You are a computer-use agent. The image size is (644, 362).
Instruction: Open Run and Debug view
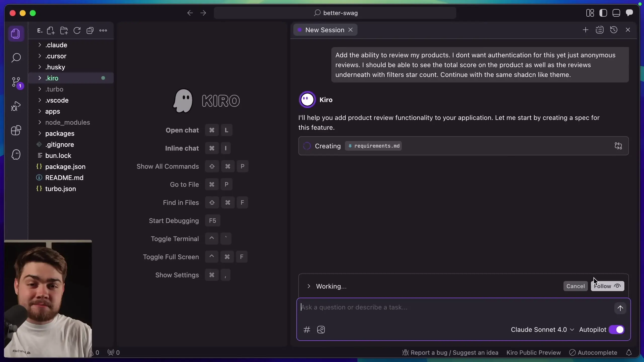coord(16,106)
